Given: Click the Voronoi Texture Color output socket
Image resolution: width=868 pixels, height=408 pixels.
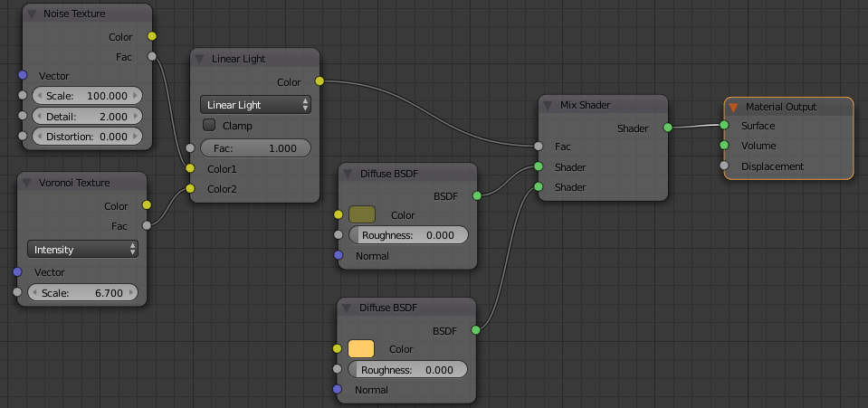Looking at the screenshot, I should (146, 204).
